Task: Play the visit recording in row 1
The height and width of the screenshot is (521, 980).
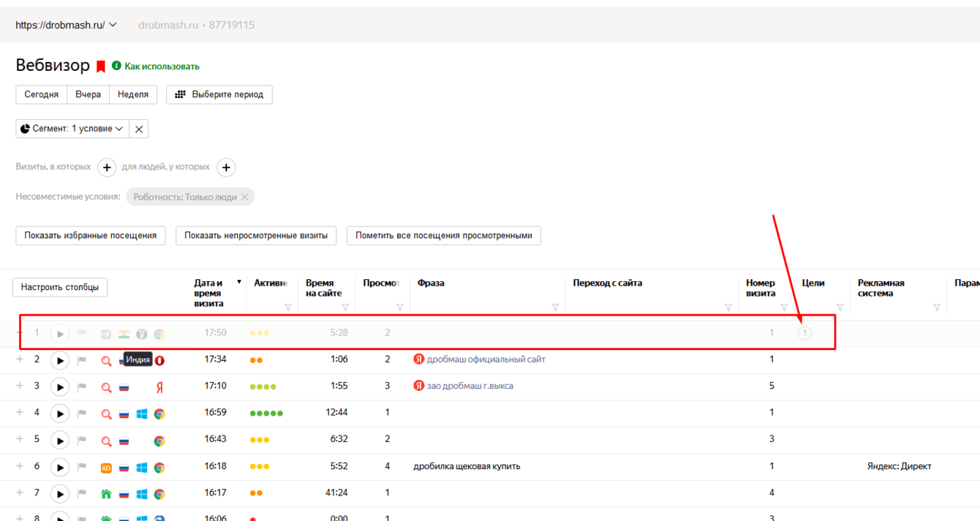Action: point(60,334)
